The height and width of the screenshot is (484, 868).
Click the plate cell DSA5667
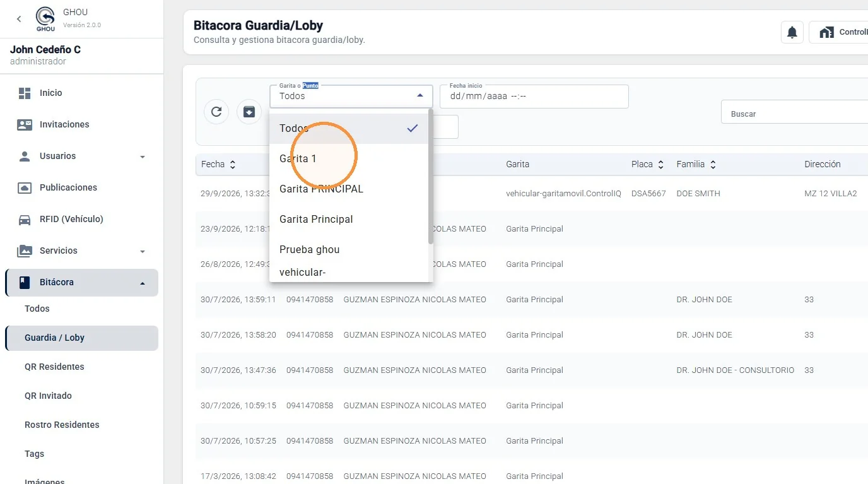point(648,194)
